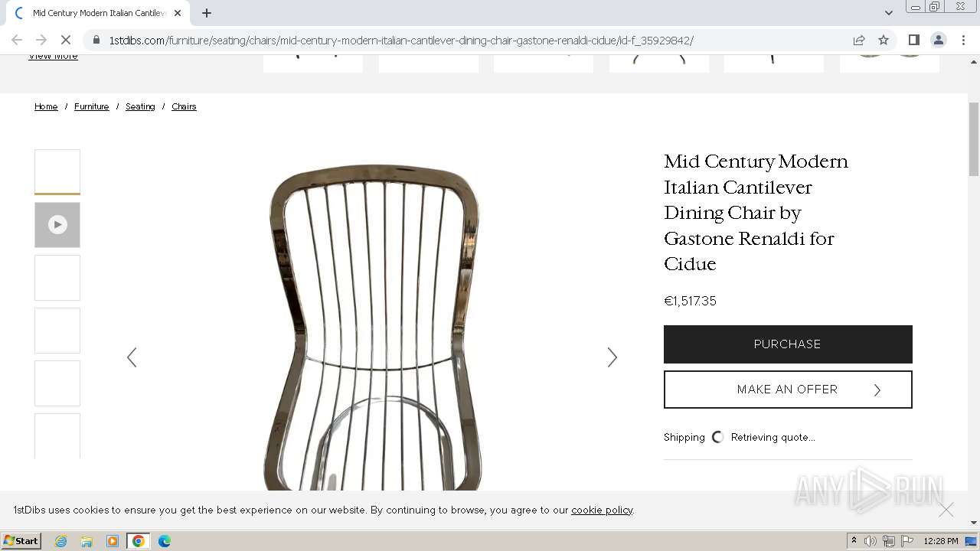Open the Chrome profile icon
This screenshot has width=980, height=551.
939,40
